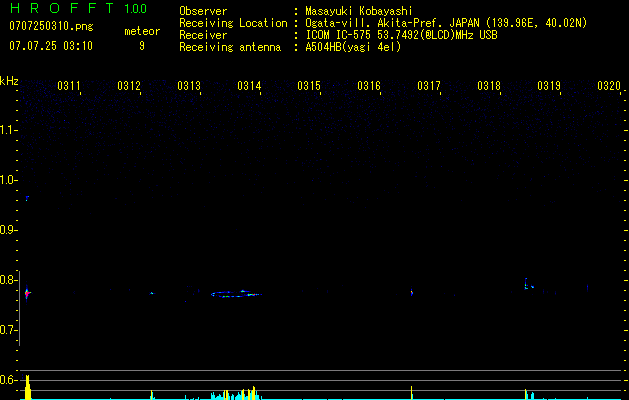Click the antenna A504HB(yagi 4el) text
The image size is (629, 400).
point(353,47)
